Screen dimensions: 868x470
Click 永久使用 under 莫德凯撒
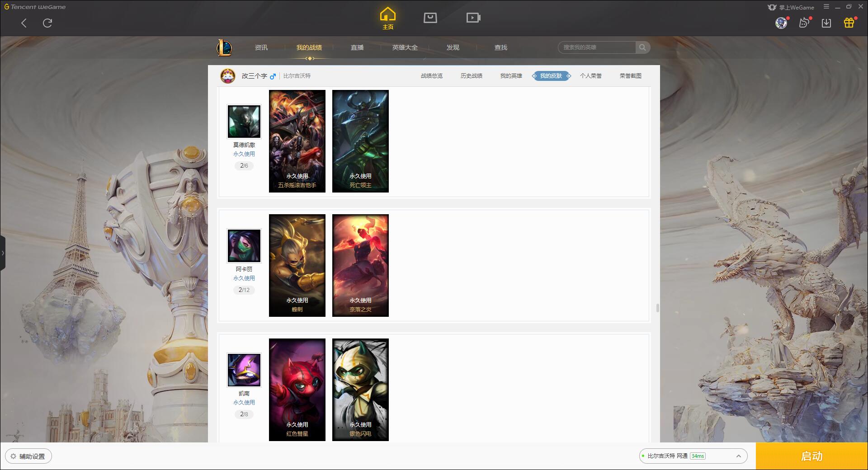244,154
